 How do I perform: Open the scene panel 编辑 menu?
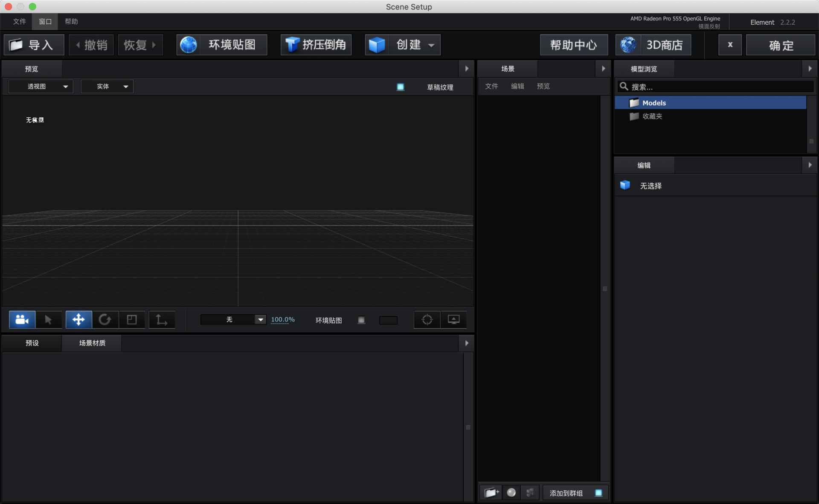[x=517, y=86]
